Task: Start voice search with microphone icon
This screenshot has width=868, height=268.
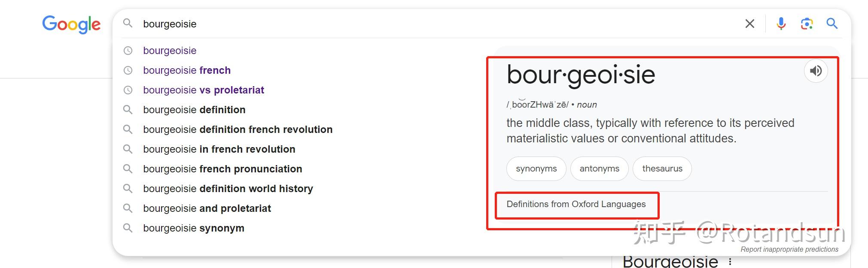Action: [x=781, y=24]
